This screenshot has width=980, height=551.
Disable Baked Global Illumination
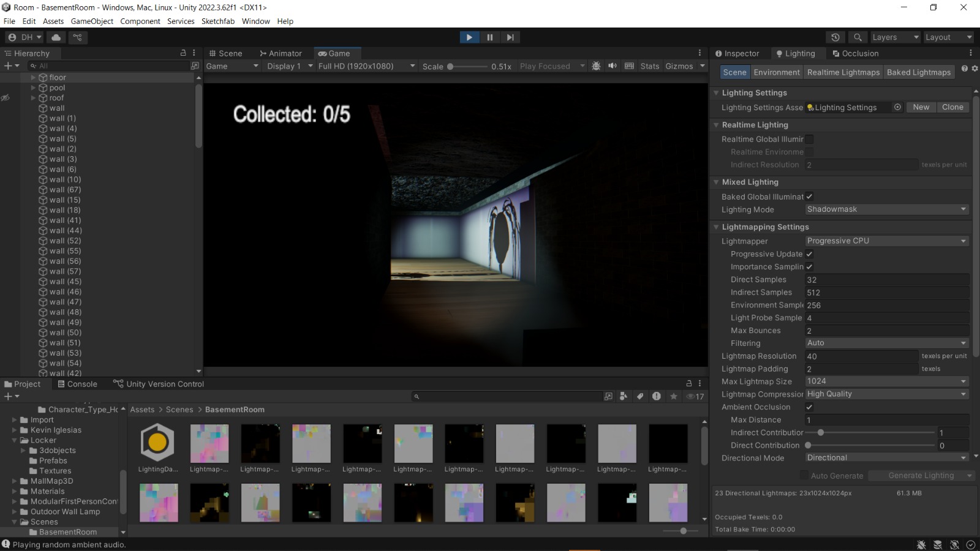click(x=809, y=197)
